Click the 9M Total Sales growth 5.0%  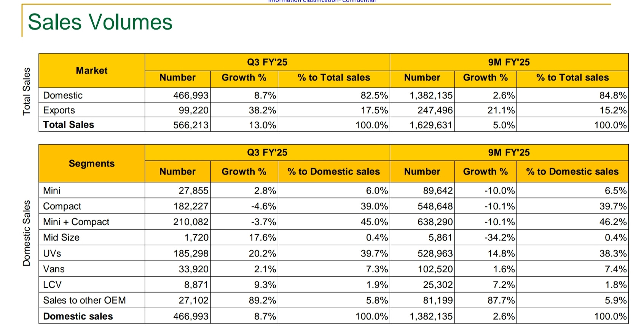click(504, 125)
